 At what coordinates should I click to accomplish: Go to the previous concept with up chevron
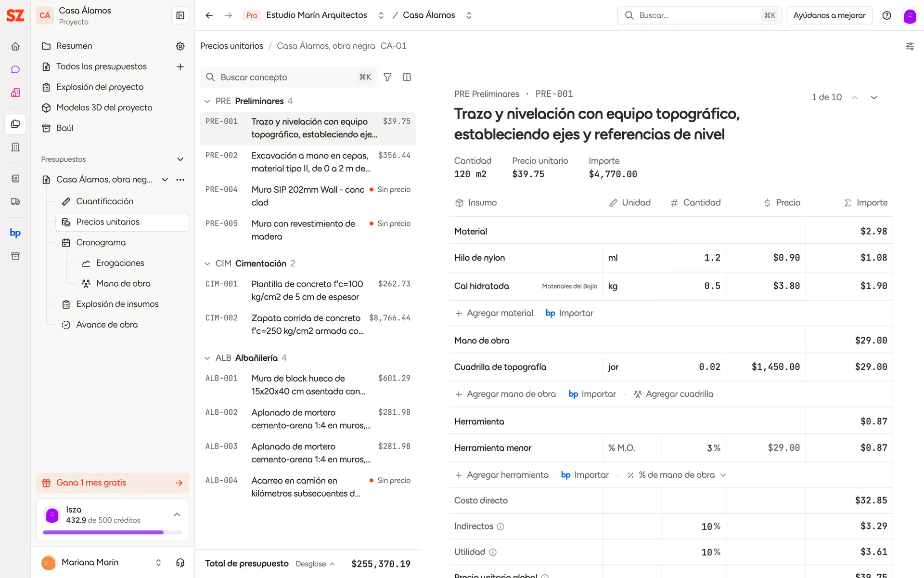click(x=855, y=97)
